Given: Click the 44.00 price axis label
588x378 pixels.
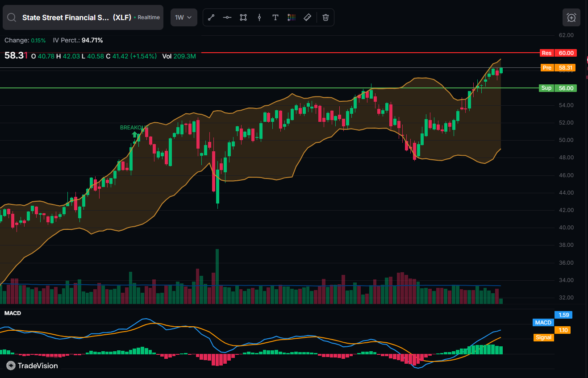Looking at the screenshot, I should 566,193.
